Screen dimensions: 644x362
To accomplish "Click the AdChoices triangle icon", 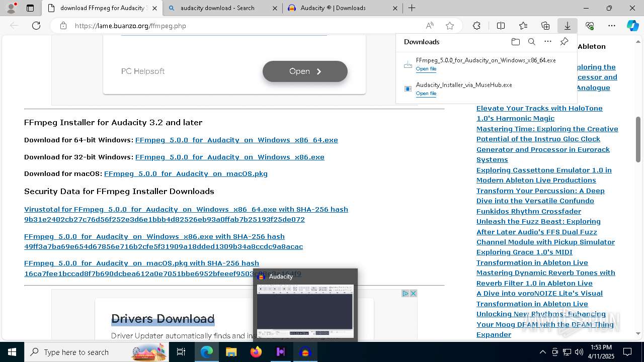I will pos(405,293).
